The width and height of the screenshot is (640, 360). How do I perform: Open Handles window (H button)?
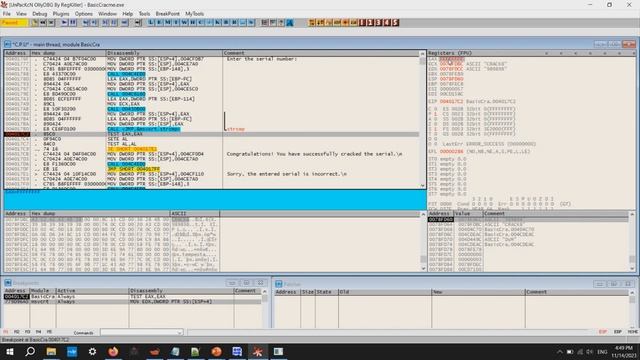(193, 22)
